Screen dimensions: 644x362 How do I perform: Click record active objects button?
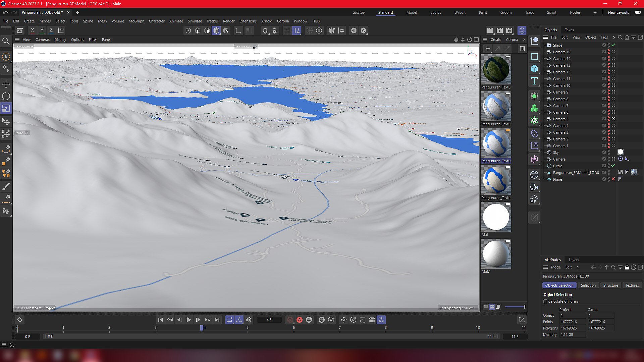[x=290, y=320]
